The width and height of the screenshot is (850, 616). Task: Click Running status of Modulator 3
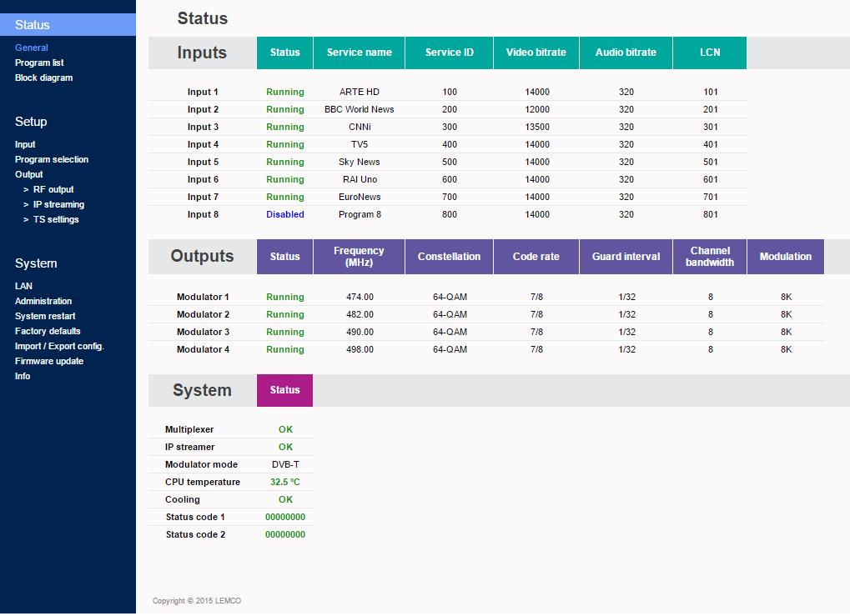(x=285, y=332)
